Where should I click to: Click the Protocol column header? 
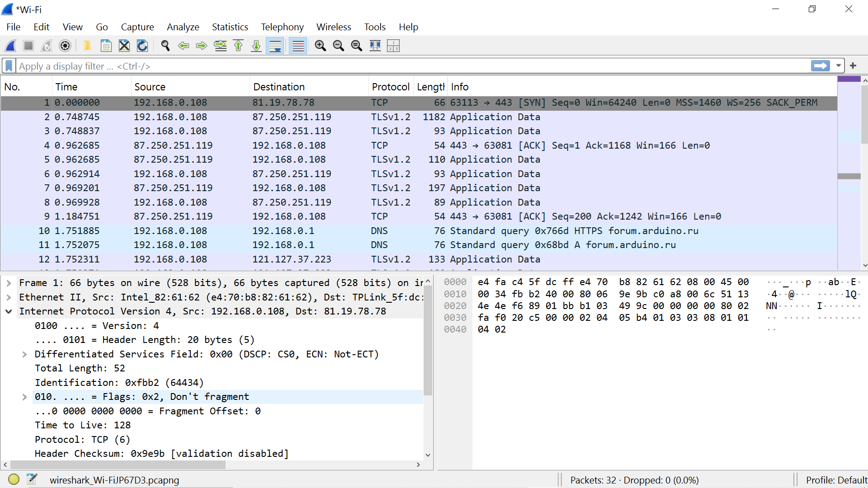click(390, 87)
